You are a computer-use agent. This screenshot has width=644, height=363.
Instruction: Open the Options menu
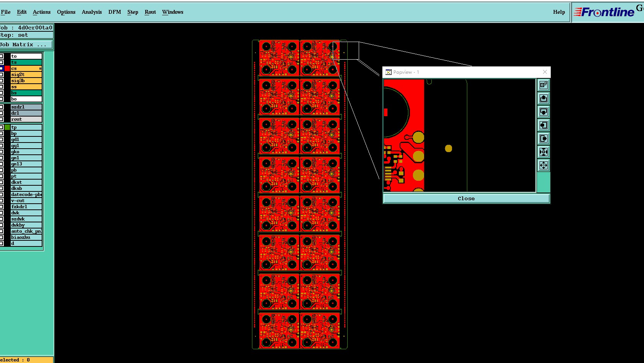click(x=66, y=12)
